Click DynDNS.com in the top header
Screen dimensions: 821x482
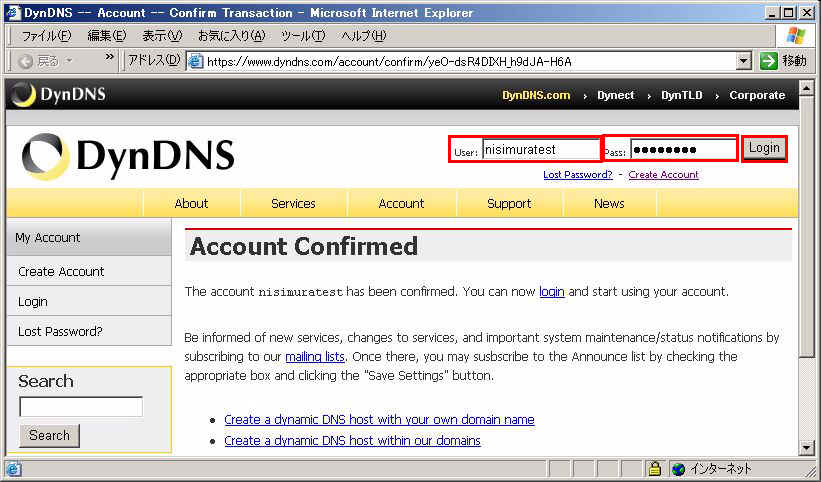(536, 95)
